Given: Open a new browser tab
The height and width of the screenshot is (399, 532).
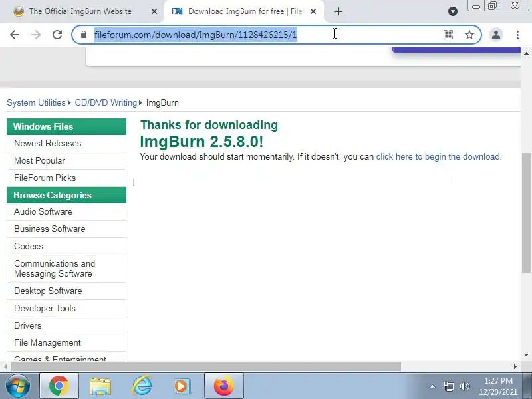Looking at the screenshot, I should (x=338, y=11).
